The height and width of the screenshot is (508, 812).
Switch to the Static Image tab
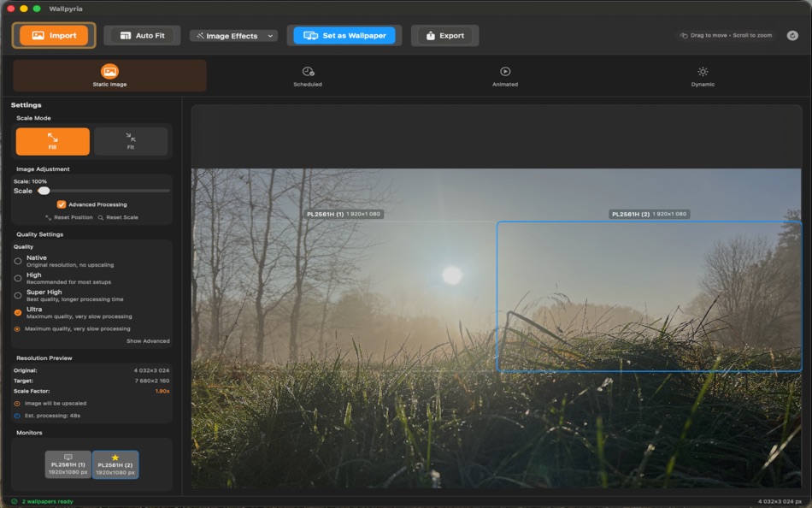point(109,75)
